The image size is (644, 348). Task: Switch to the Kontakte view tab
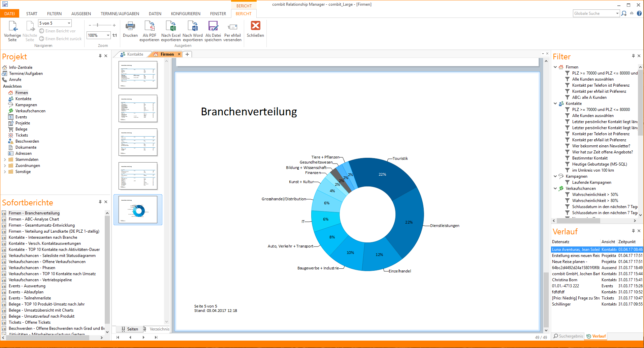point(132,54)
